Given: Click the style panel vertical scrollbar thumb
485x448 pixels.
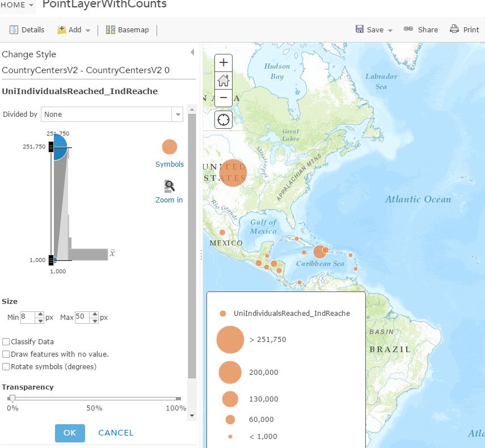Looking at the screenshot, I should pos(192,246).
